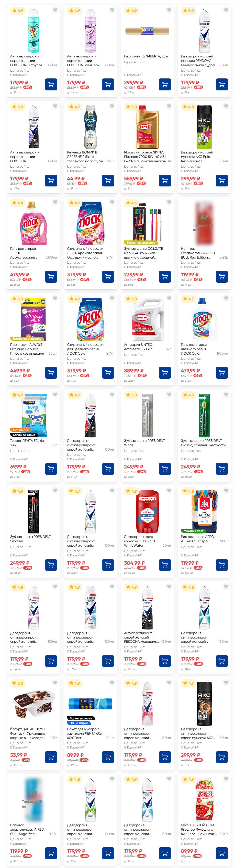
Task: Favorite the Colgate Neo toothbrush pack
Action: pos(169,202)
